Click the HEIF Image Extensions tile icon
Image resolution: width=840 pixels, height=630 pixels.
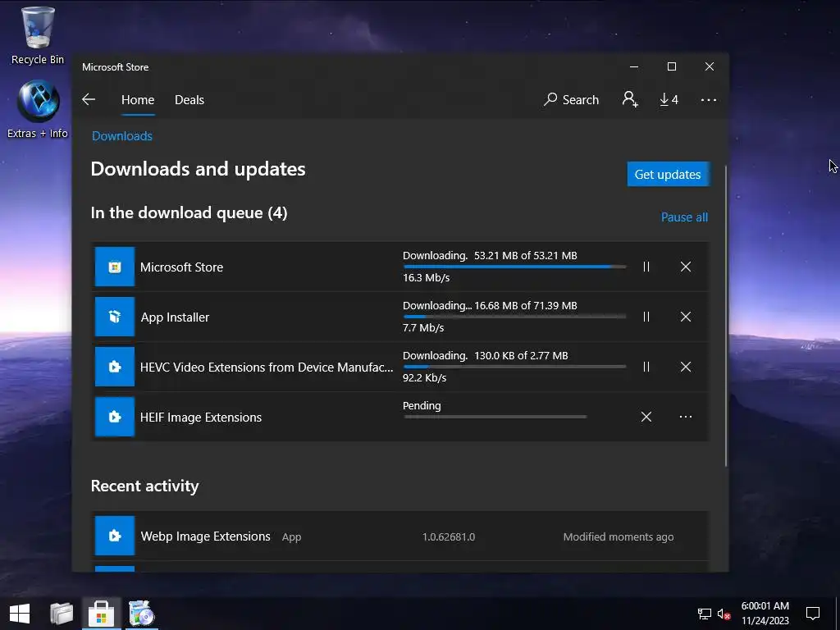pyautogui.click(x=115, y=417)
